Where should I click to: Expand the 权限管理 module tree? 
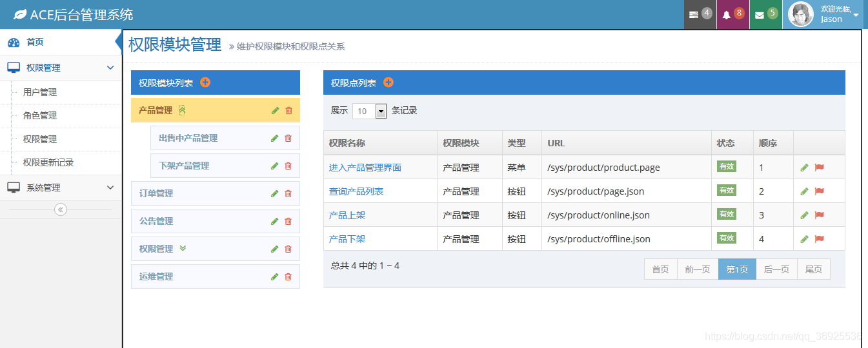click(183, 248)
